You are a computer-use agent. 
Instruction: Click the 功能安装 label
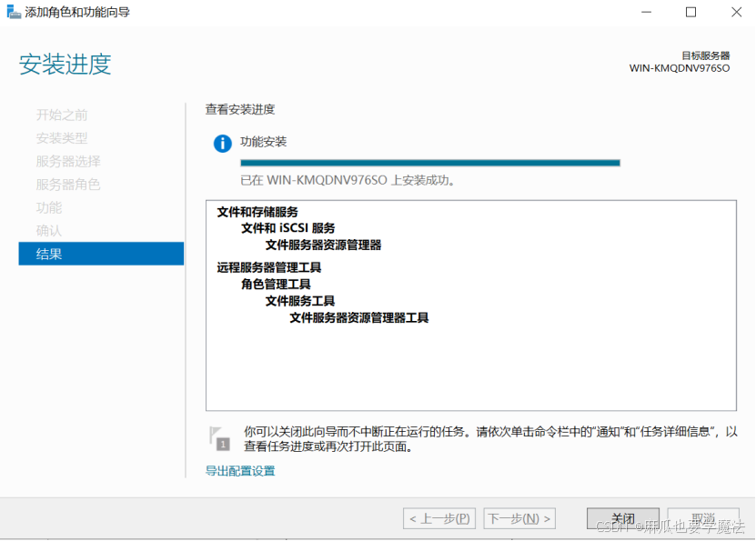point(263,142)
